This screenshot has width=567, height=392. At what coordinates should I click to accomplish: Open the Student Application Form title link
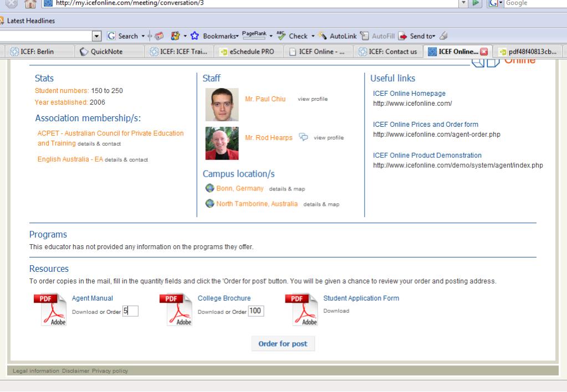tap(361, 298)
